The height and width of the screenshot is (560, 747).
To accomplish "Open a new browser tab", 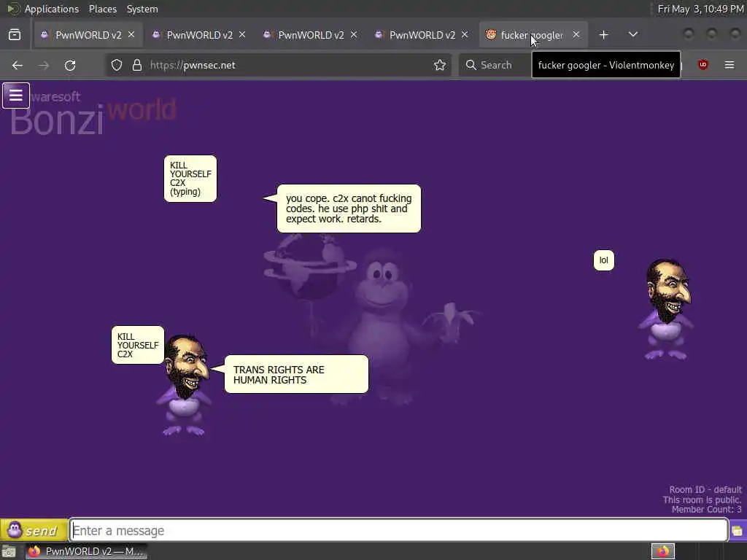I will click(x=603, y=35).
